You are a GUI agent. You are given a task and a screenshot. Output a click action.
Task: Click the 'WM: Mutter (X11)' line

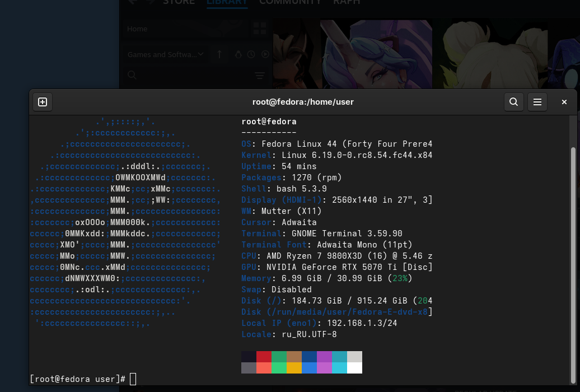point(282,211)
